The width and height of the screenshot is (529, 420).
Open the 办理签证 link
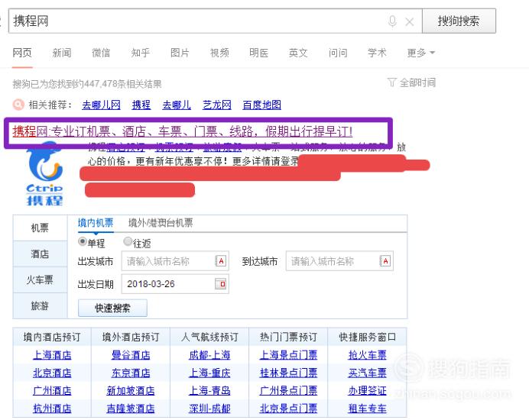tap(368, 391)
